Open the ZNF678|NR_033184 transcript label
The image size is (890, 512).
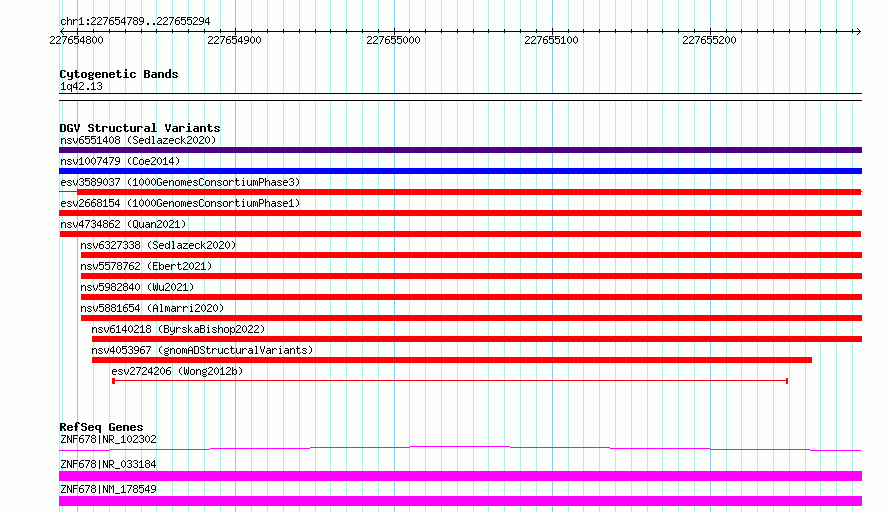point(108,464)
